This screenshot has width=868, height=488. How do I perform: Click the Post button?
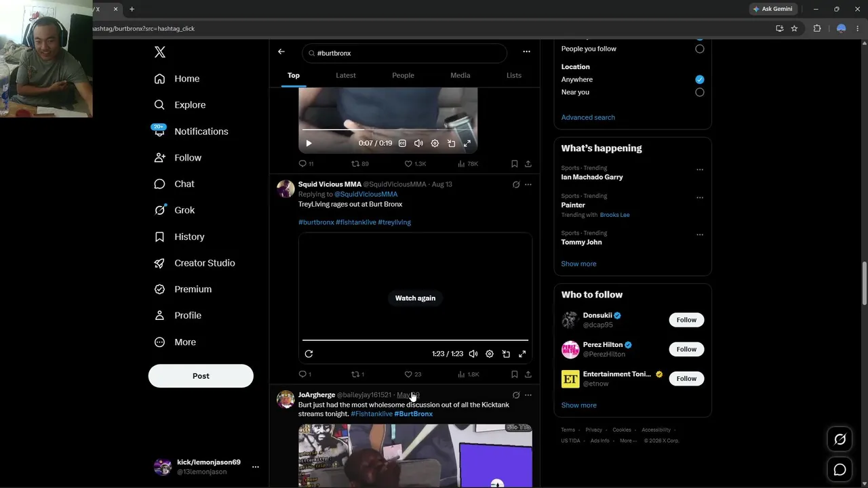click(201, 376)
